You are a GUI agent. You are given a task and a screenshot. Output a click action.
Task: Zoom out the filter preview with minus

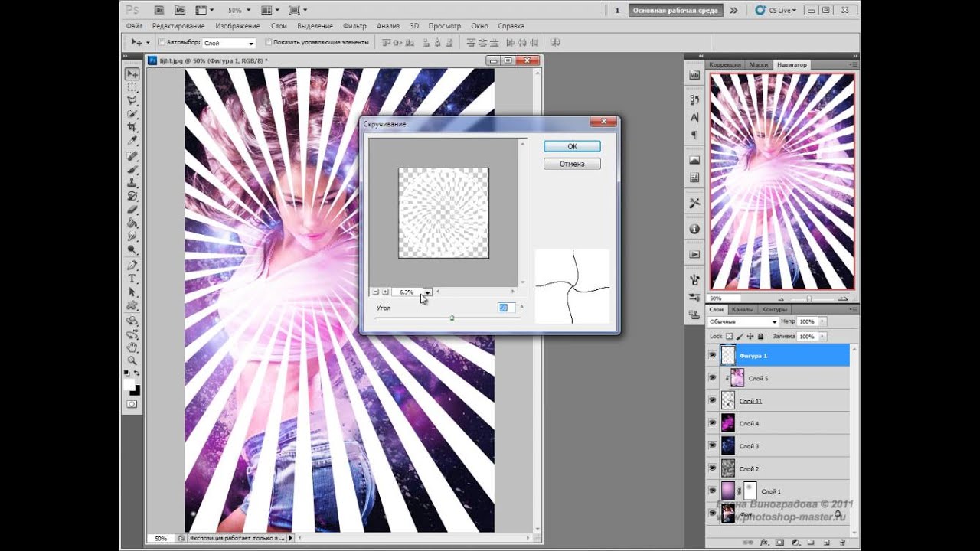tap(375, 292)
